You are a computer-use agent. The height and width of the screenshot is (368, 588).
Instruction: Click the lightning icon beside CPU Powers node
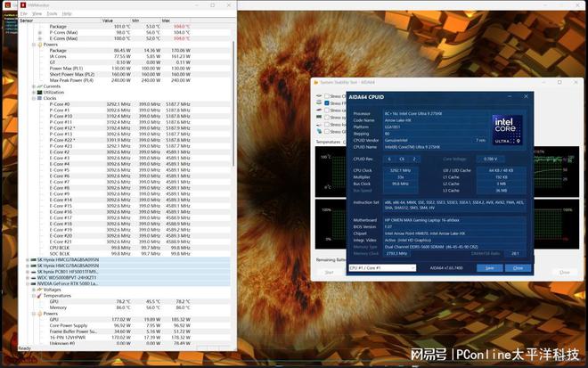click(40, 45)
